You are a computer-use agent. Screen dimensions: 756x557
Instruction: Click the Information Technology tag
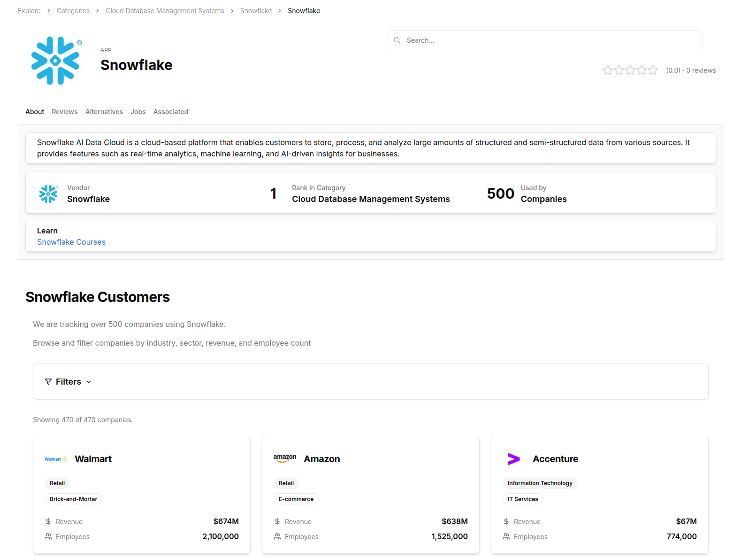tap(540, 483)
